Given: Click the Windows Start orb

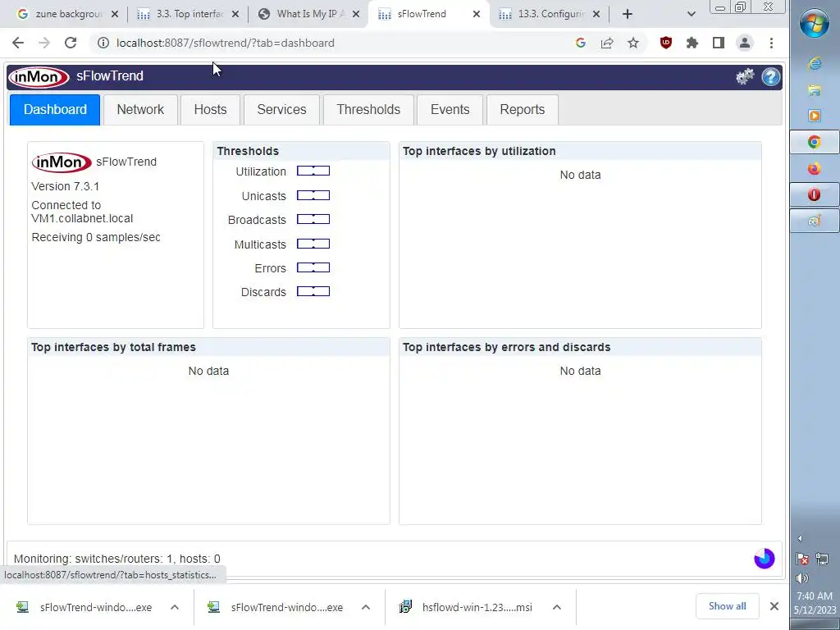Looking at the screenshot, I should pyautogui.click(x=815, y=24).
